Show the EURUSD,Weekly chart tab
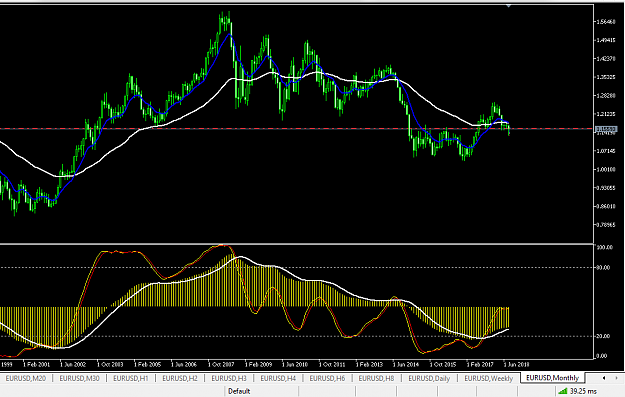 click(488, 378)
